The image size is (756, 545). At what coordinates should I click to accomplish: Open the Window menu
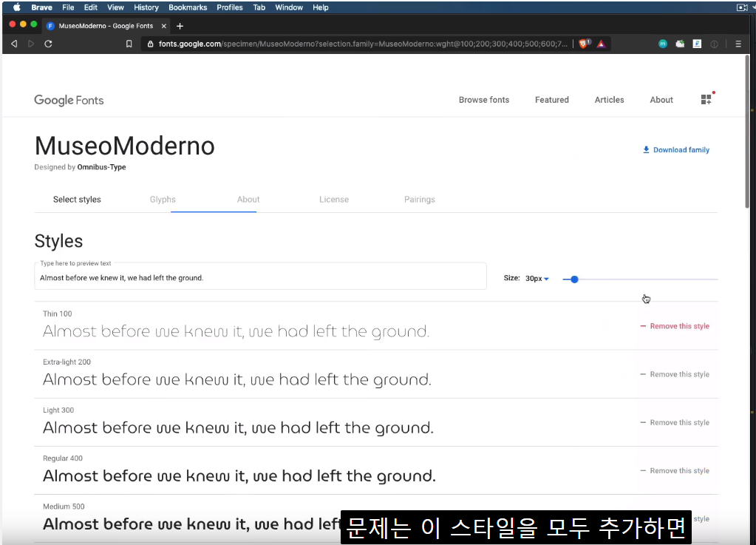(x=289, y=7)
